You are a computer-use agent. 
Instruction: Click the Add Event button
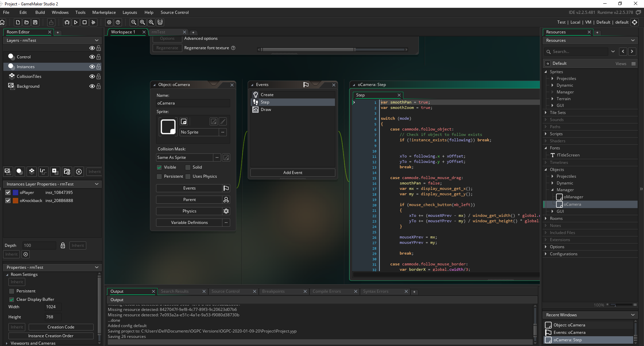293,173
